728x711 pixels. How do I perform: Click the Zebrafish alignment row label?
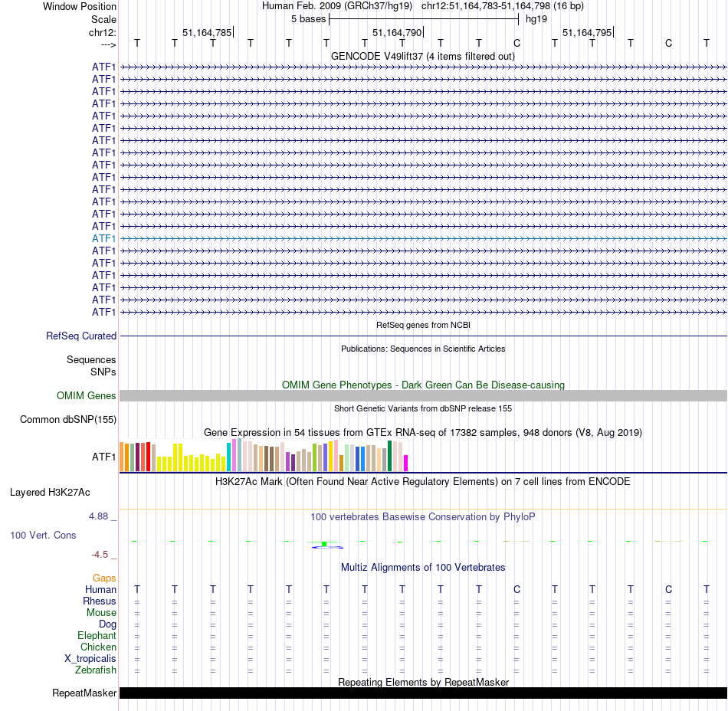pos(96,670)
